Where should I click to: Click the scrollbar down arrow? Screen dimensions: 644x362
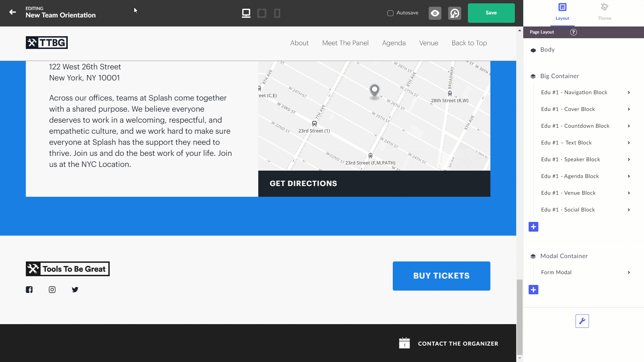tap(520, 358)
